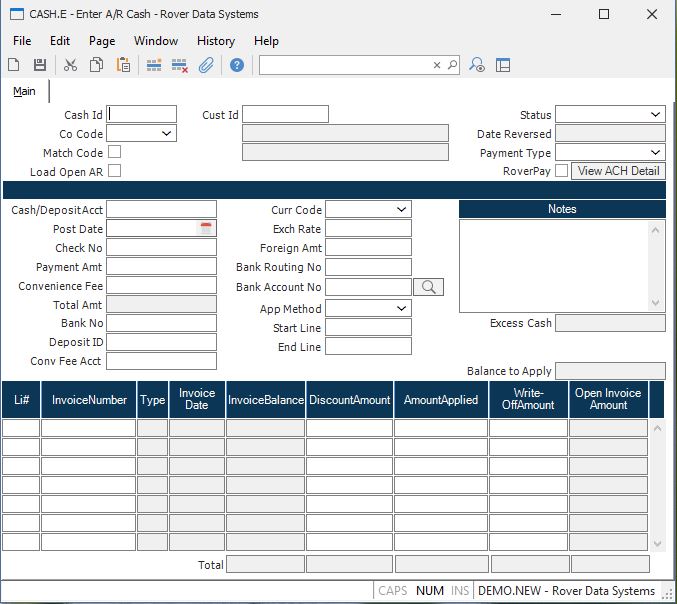The height and width of the screenshot is (604, 677).
Task: Check the RoverPay checkbox
Action: pyautogui.click(x=561, y=171)
